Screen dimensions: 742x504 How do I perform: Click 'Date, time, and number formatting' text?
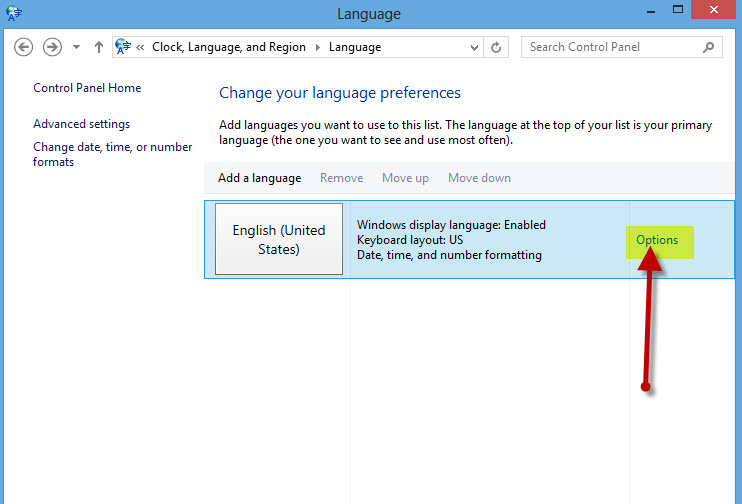point(449,255)
